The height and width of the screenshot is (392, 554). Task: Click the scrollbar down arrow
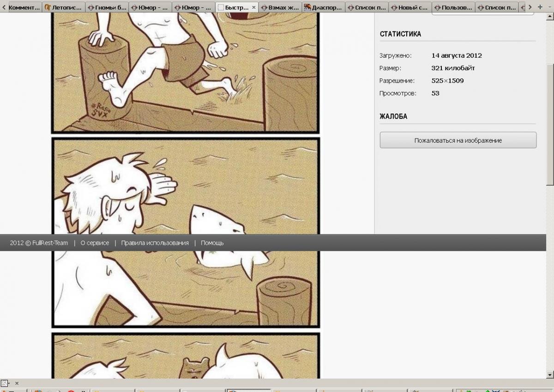coord(550,374)
